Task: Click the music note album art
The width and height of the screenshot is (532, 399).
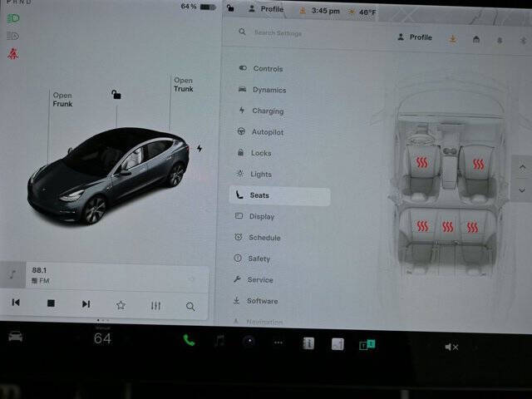Action: [12, 273]
